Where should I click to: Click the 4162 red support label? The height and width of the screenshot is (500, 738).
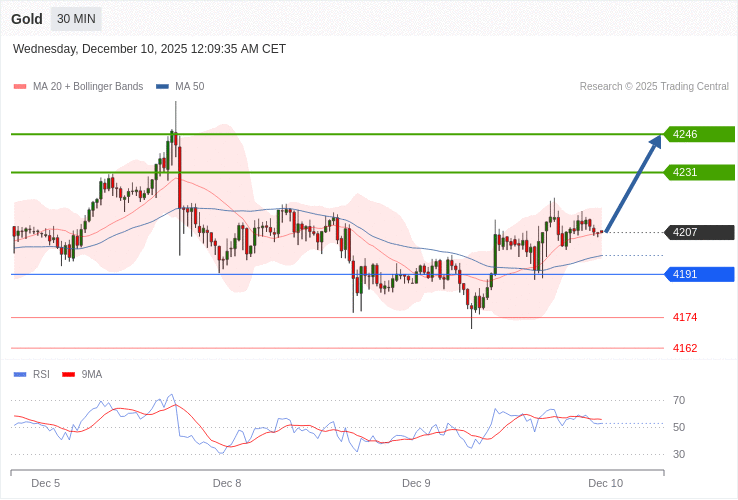tap(685, 348)
